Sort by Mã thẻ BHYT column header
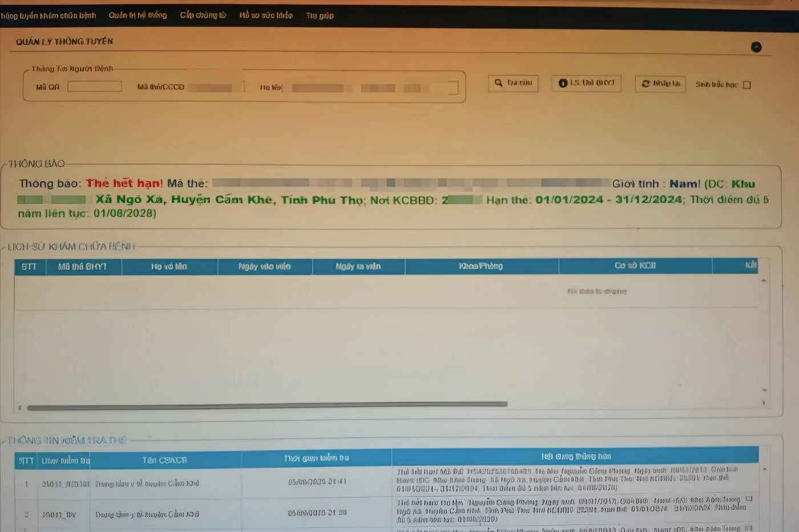799x532 pixels. 83,267
